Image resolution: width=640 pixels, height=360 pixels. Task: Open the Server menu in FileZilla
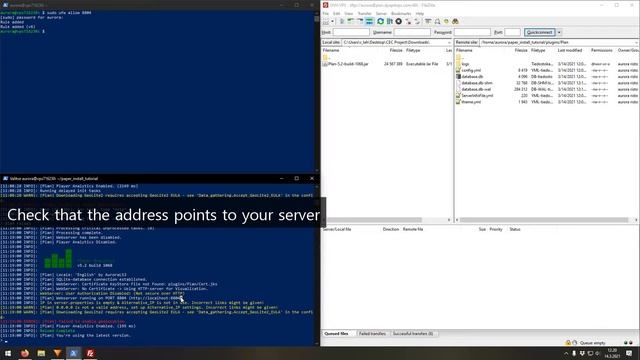click(381, 13)
